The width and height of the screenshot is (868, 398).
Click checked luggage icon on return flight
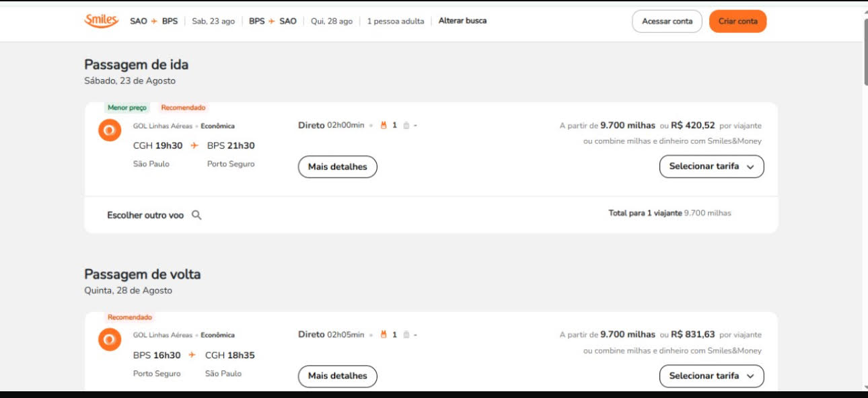pyautogui.click(x=406, y=334)
